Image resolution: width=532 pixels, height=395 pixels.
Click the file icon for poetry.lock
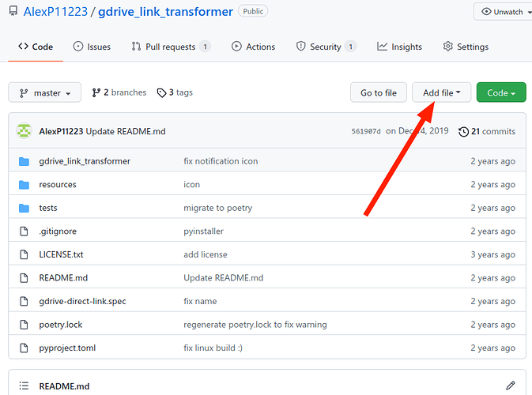coord(24,325)
